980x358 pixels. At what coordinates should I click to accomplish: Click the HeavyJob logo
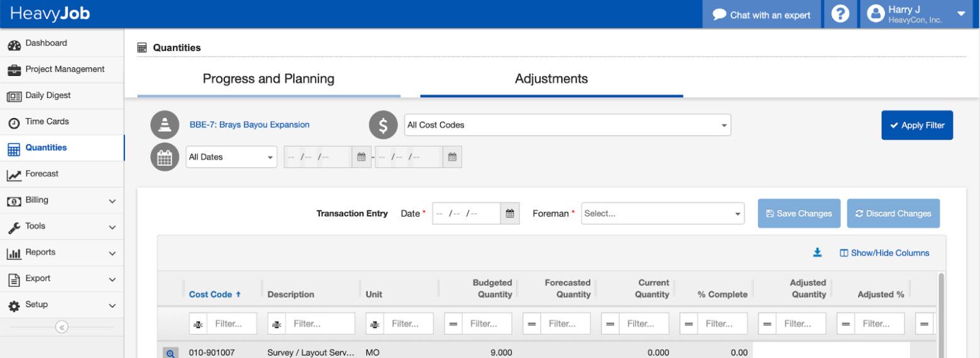point(50,14)
